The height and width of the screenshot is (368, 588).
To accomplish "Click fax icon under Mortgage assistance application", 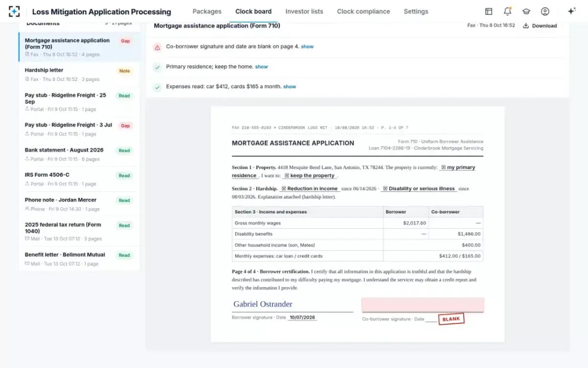I will [27, 54].
